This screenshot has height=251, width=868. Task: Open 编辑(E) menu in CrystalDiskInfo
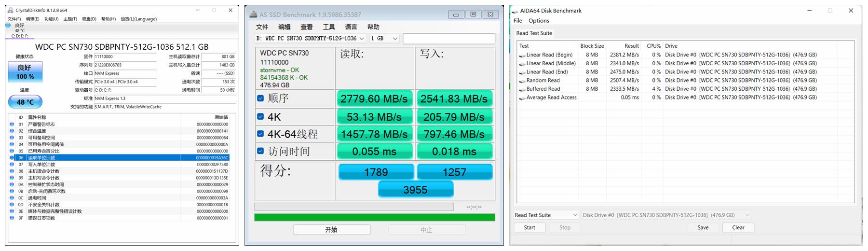tap(33, 19)
